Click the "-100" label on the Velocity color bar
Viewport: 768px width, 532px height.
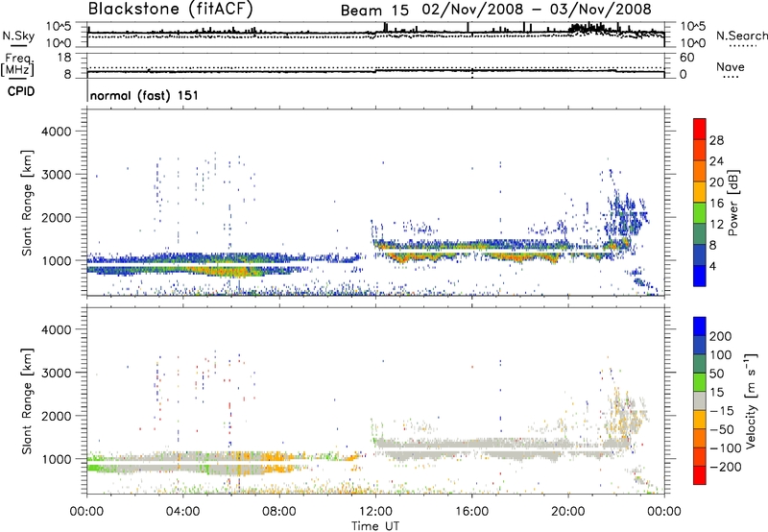(x=725, y=448)
